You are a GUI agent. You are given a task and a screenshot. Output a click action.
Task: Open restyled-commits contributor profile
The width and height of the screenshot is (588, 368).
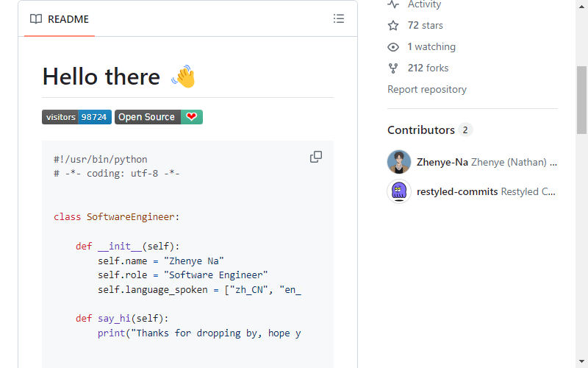coord(457,191)
